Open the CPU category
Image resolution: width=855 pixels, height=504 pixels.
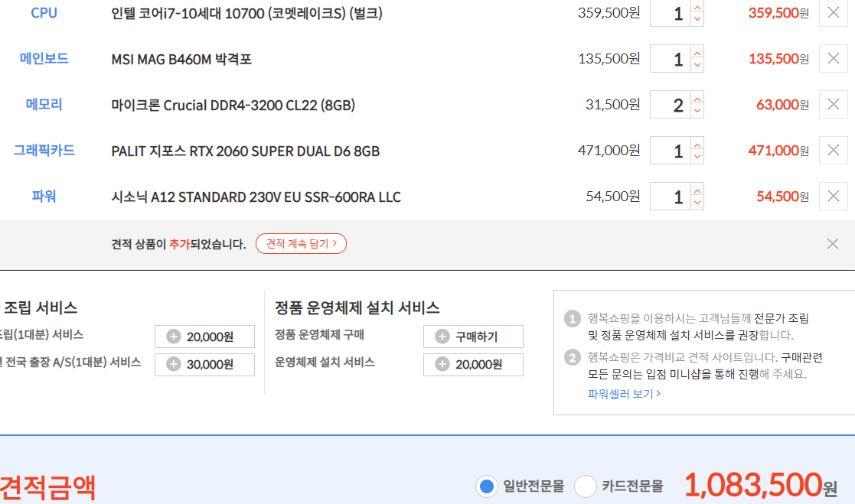click(x=44, y=13)
